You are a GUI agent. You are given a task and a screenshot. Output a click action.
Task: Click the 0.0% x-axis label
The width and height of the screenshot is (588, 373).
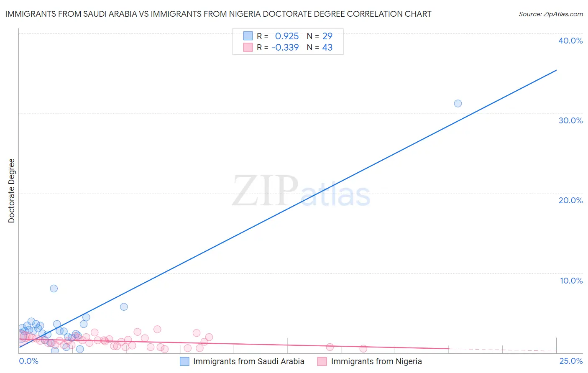tap(28, 361)
